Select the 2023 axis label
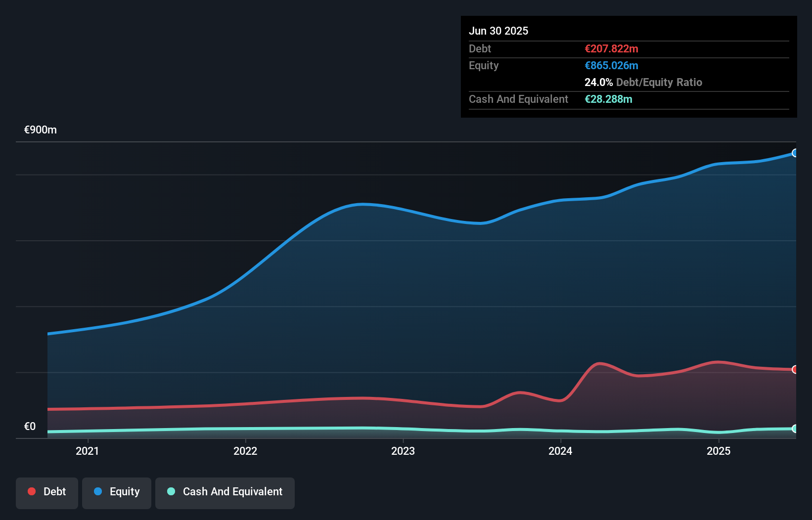 point(403,451)
